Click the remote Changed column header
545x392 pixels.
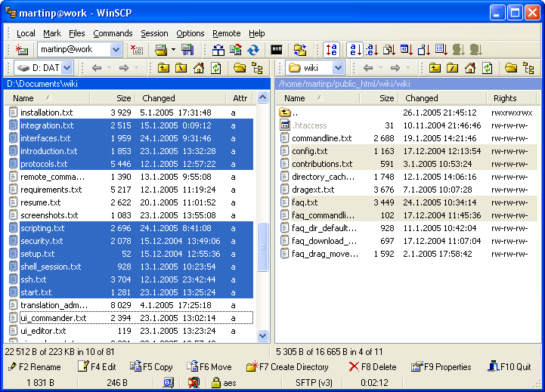(442, 98)
